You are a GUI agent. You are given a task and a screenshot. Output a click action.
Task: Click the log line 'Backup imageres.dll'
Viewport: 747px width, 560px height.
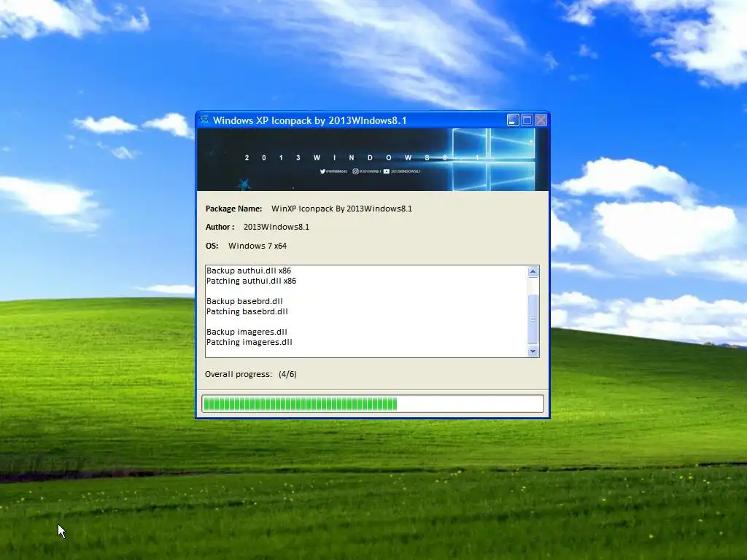pos(247,332)
